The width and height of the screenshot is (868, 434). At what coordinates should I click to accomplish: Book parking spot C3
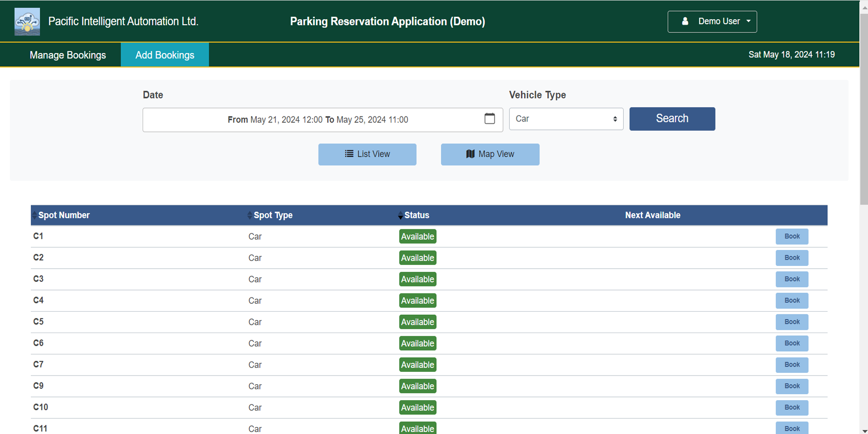coord(792,279)
